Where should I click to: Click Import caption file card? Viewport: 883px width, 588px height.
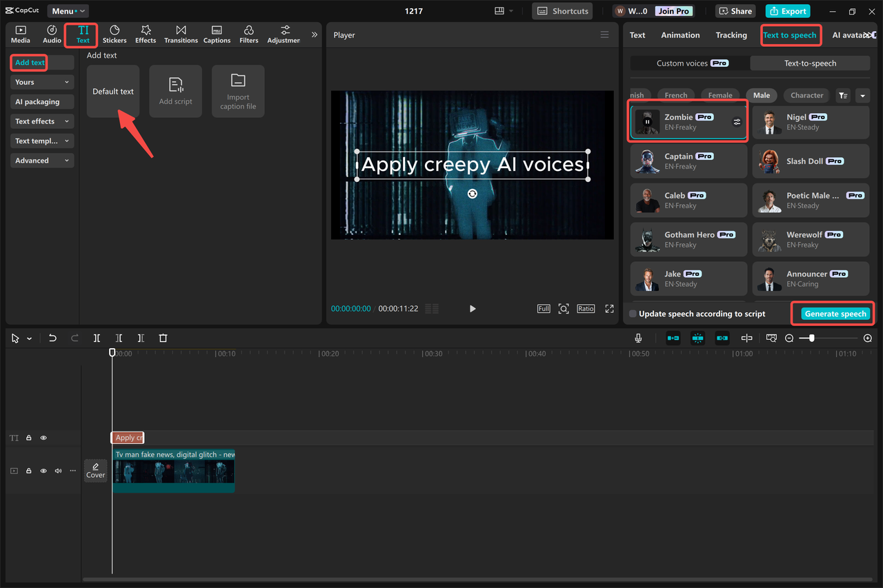pyautogui.click(x=238, y=91)
